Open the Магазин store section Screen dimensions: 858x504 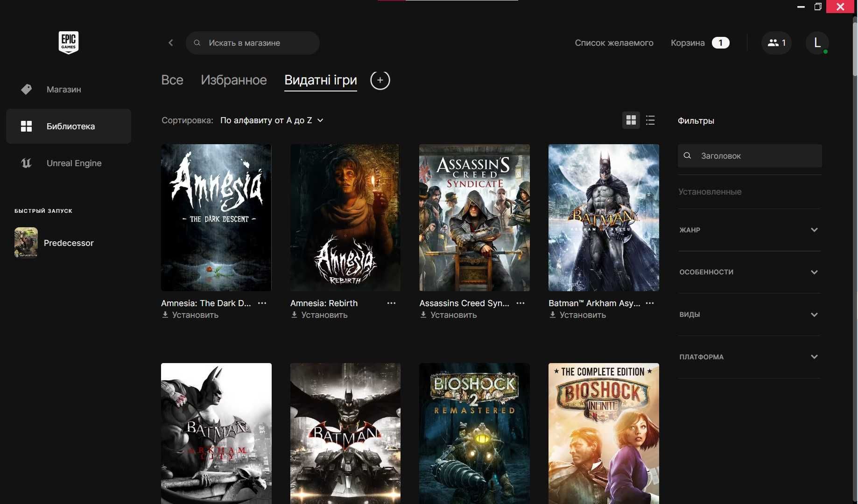tap(69, 89)
